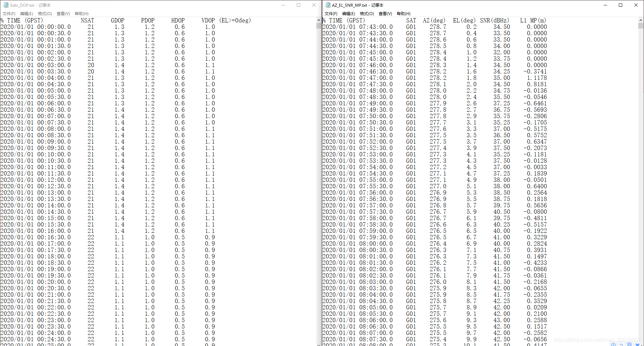Image resolution: width=644 pixels, height=346 pixels.
Task: Open the 编辑 menu in Sats_DOP window
Action: coord(26,13)
